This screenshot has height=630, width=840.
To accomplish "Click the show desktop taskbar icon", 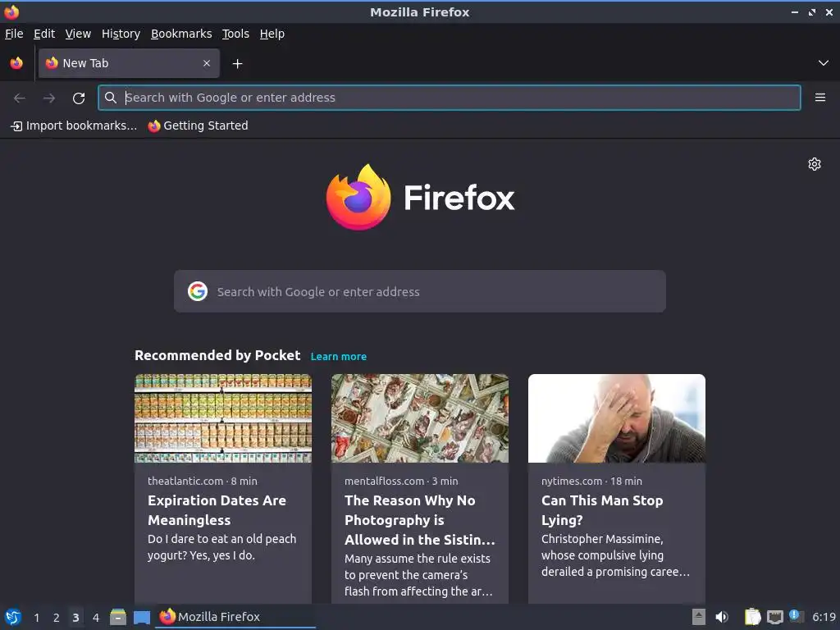I will pyautogui.click(x=142, y=618).
